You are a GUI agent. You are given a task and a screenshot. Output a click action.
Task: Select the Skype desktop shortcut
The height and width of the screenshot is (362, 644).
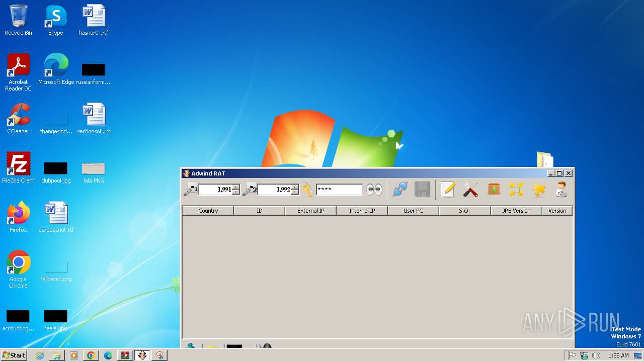[x=56, y=21]
